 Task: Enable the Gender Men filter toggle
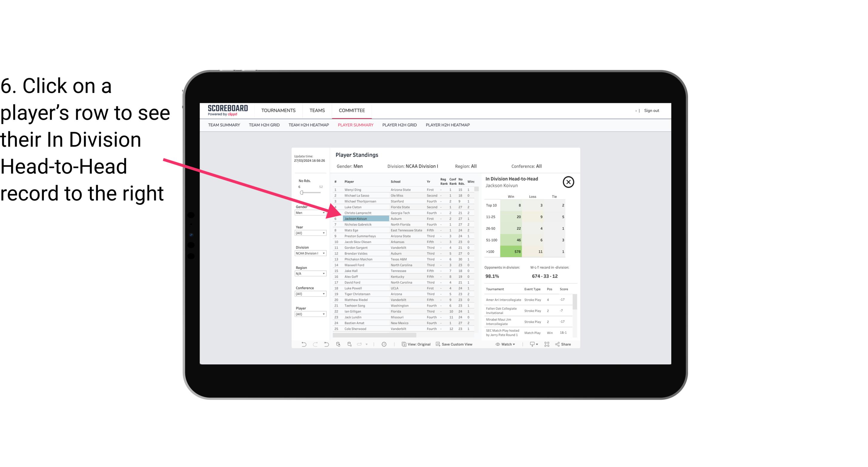[308, 212]
